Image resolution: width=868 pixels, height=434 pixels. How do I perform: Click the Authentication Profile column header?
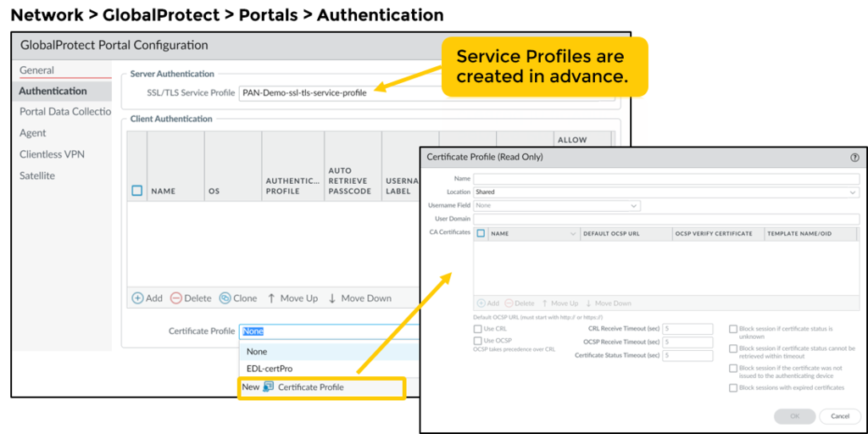point(292,186)
